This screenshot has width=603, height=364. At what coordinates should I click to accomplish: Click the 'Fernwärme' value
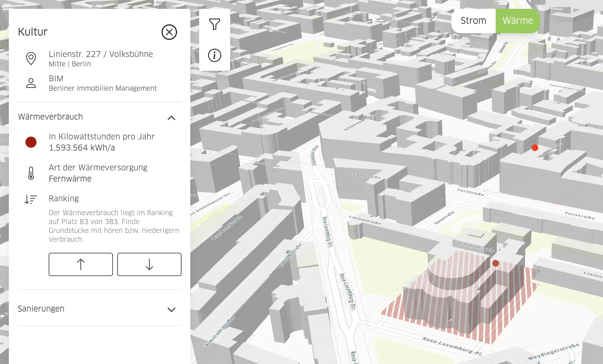[70, 179]
